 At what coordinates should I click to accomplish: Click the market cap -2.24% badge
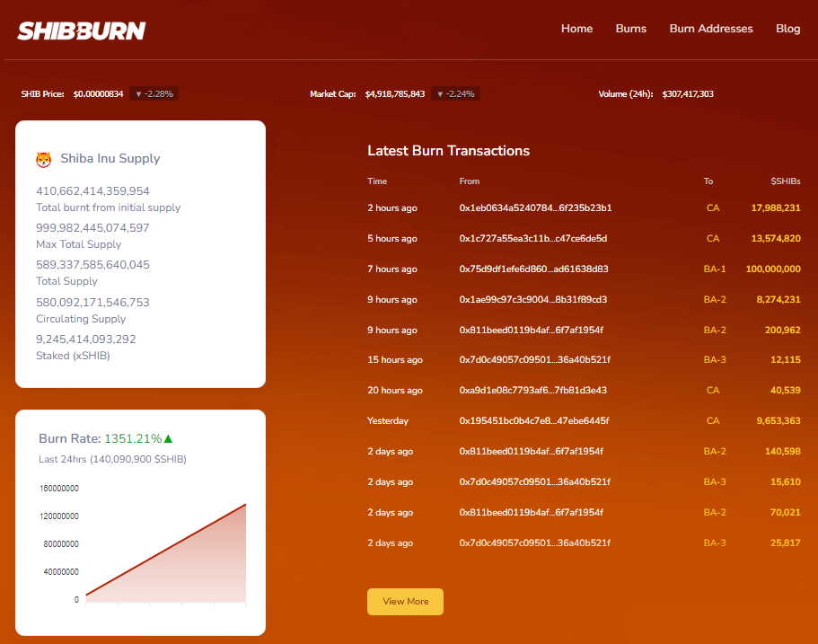[455, 94]
